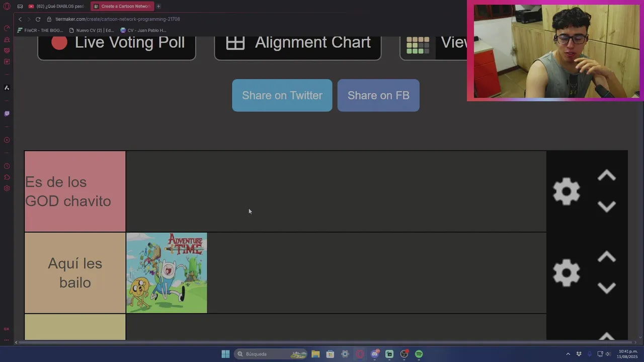Open the volume control in system tray
This screenshot has width=644, height=362.
click(608, 354)
